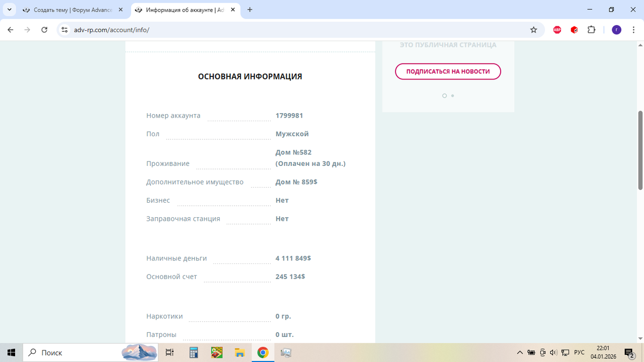The width and height of the screenshot is (644, 362).
Task: Select the second carousel dot
Action: [452, 96]
